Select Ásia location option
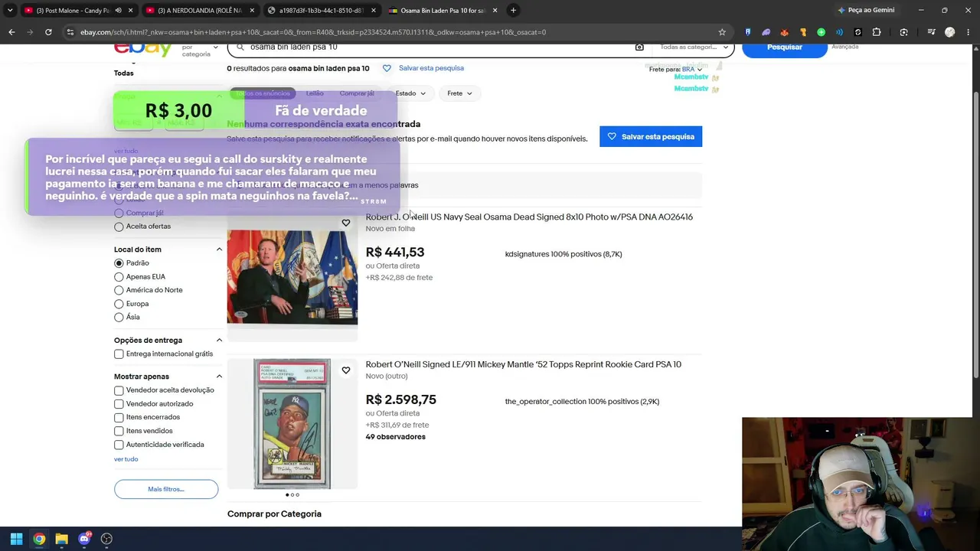 119,317
